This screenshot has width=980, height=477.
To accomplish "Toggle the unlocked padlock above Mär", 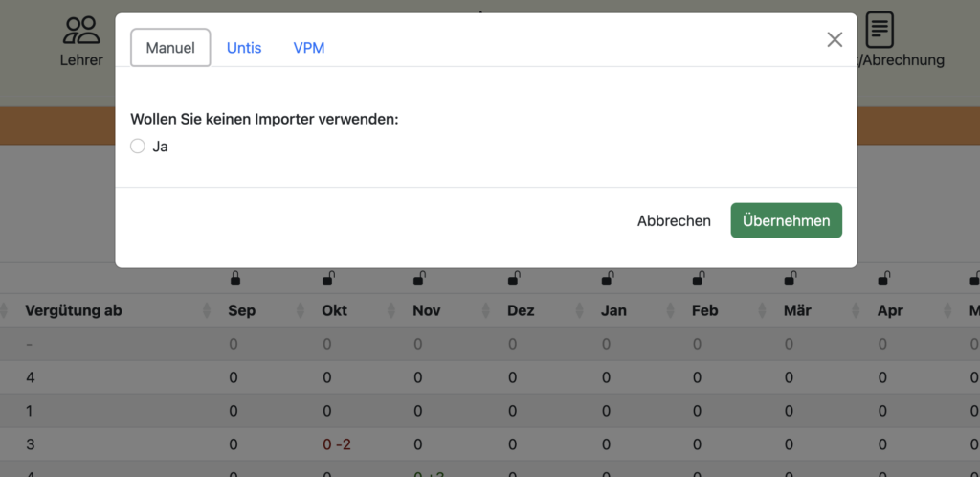I will click(x=791, y=279).
